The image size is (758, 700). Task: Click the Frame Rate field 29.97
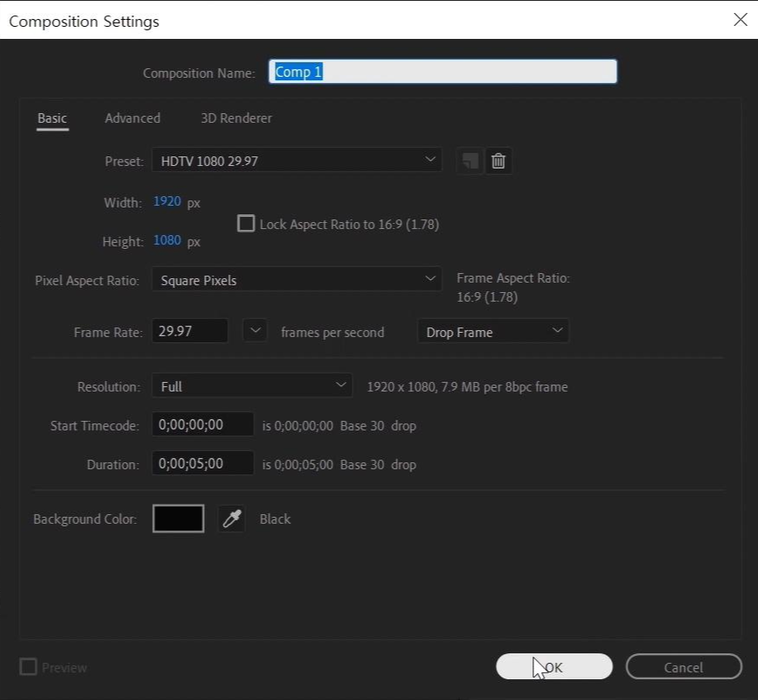pyautogui.click(x=190, y=331)
